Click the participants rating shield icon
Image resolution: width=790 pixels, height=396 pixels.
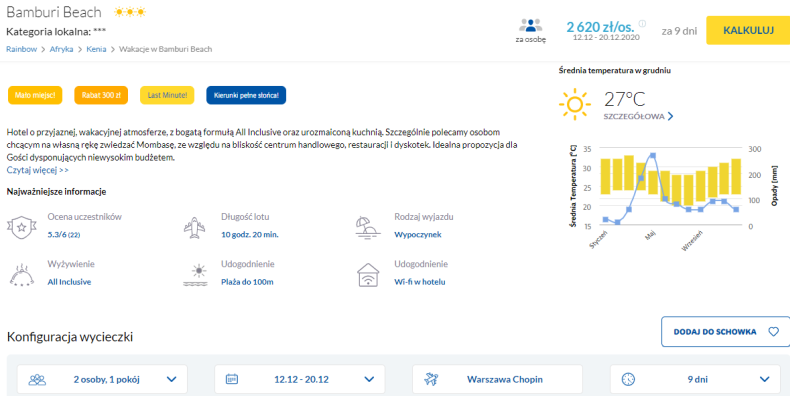click(x=22, y=227)
